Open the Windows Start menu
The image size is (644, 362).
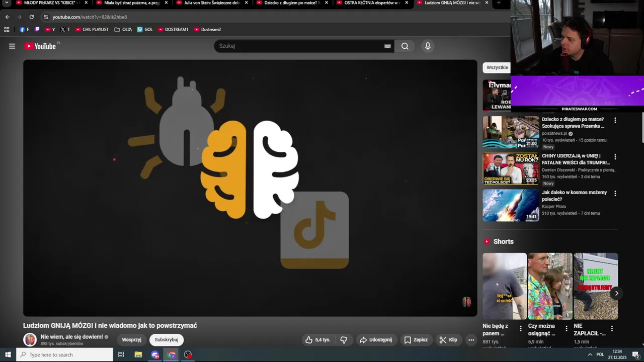8,355
